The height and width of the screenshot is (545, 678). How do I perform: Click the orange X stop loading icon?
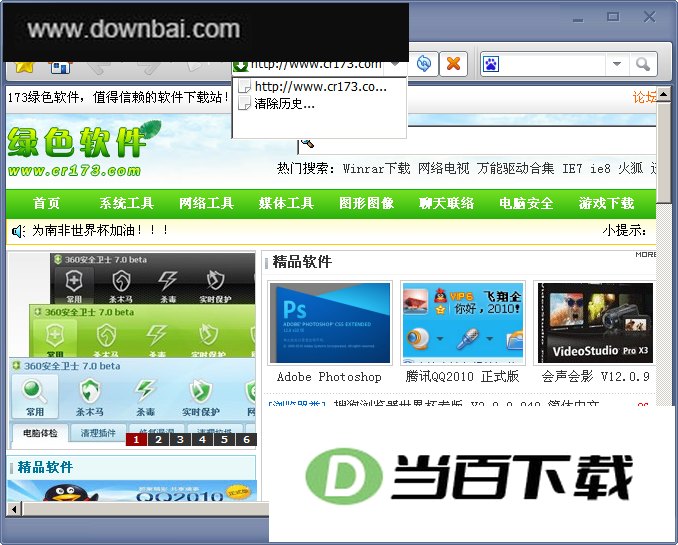453,64
